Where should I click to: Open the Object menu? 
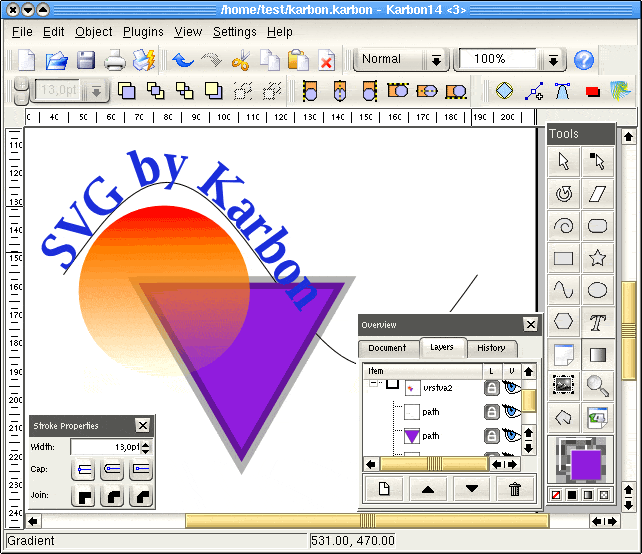click(x=94, y=32)
